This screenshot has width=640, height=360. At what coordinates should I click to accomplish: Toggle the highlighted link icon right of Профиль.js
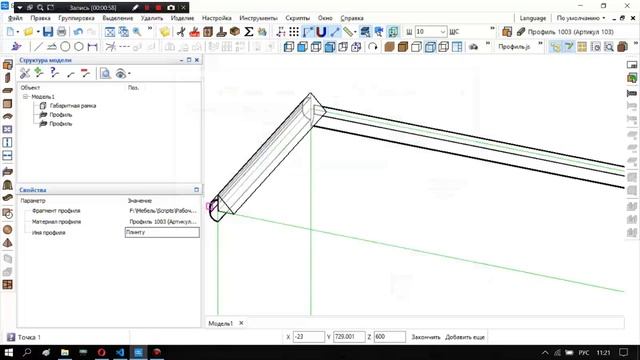[x=555, y=47]
